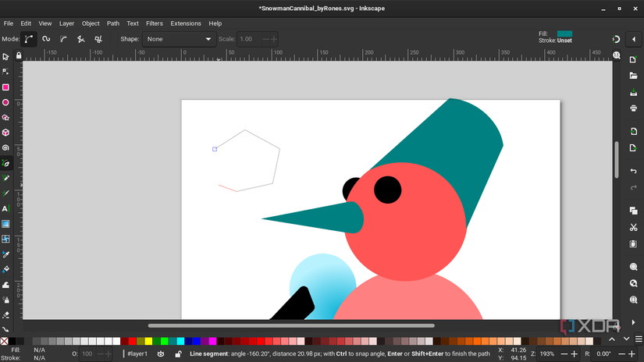Viewport: 644px width, 362px height.
Task: Toggle layer1 visibility eye icon
Action: pos(161,353)
